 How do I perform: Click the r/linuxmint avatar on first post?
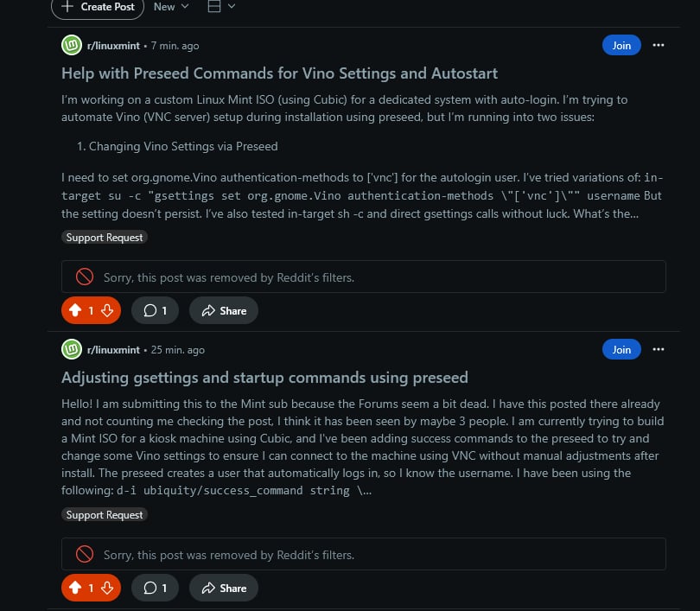(72, 45)
